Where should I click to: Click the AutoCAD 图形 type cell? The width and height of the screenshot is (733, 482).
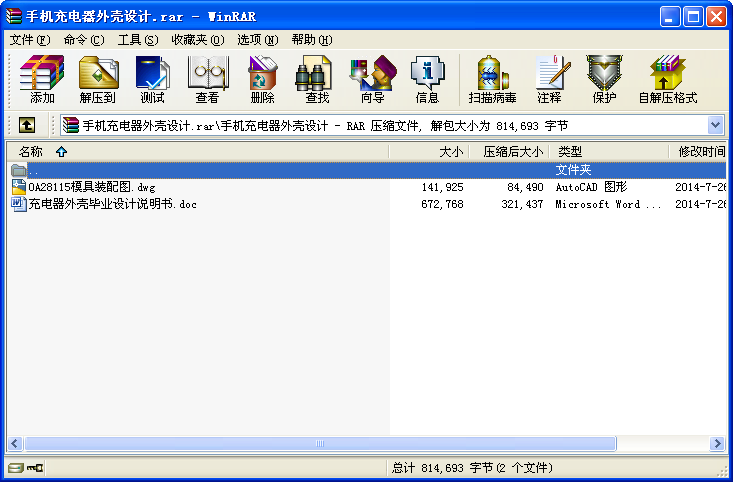pyautogui.click(x=591, y=187)
